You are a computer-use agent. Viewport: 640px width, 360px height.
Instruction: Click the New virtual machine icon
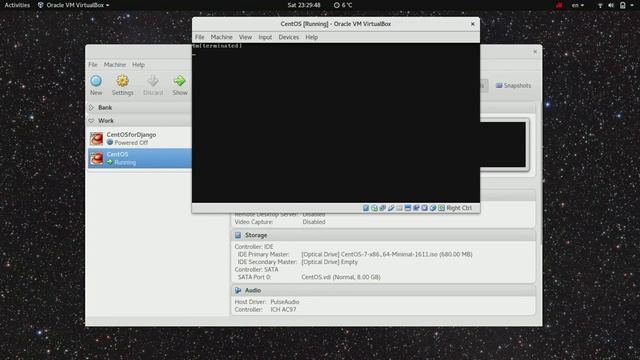click(x=96, y=81)
